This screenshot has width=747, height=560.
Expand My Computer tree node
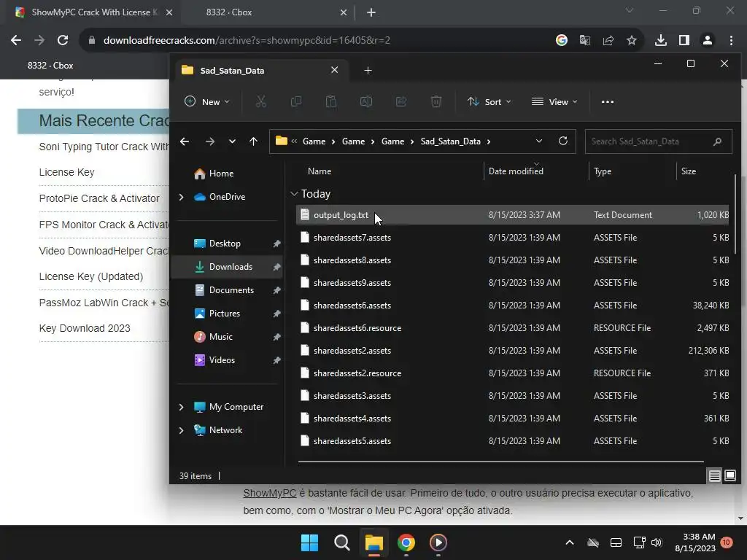coord(181,407)
